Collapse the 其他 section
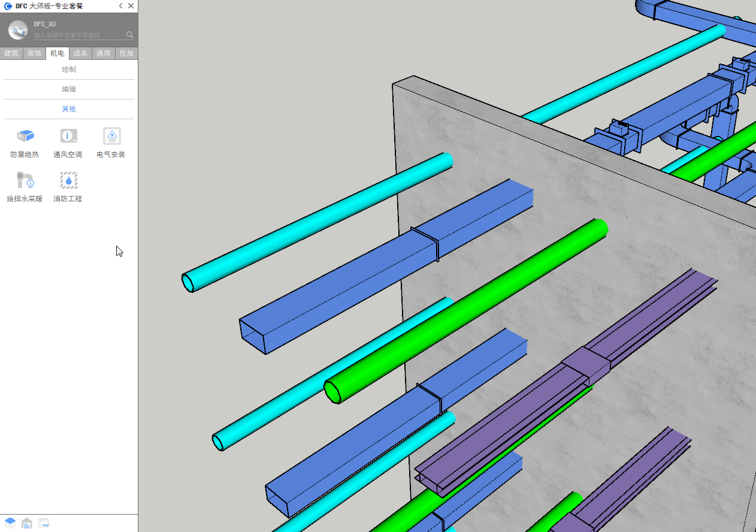This screenshot has height=532, width=756. 69,109
